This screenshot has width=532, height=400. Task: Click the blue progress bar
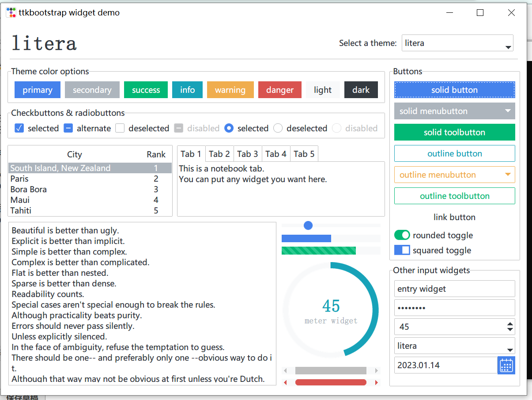tap(331, 239)
